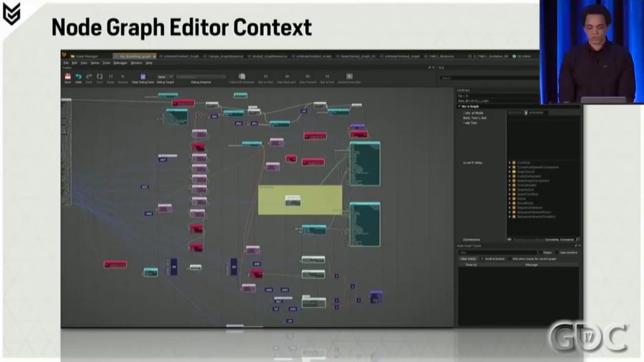
Task: Click the Undo arrow icon
Action: click(x=79, y=76)
